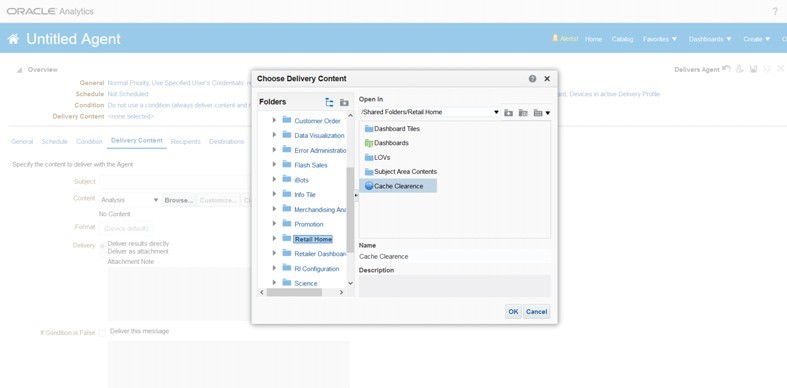Click the Dashboards green folder icon
The height and width of the screenshot is (388, 787).
369,143
